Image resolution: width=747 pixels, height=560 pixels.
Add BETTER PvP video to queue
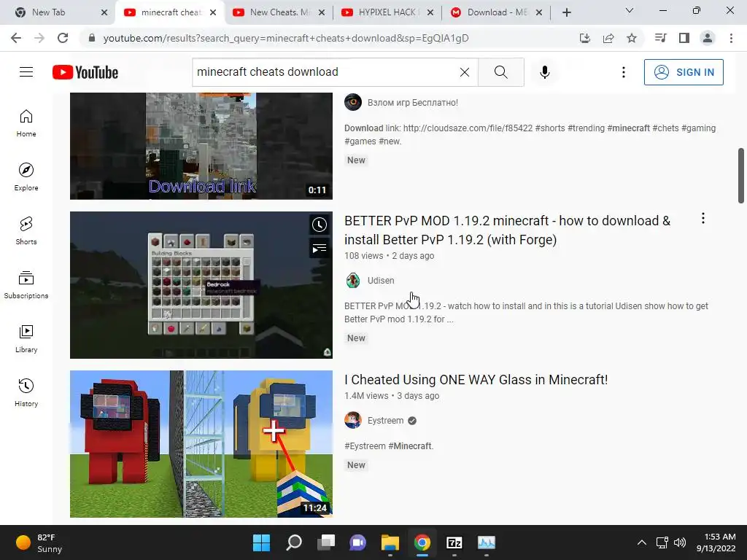pos(320,248)
